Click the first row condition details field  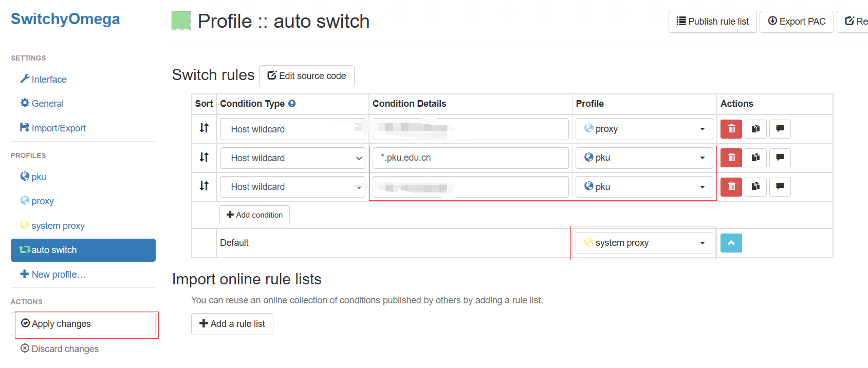[x=471, y=129]
